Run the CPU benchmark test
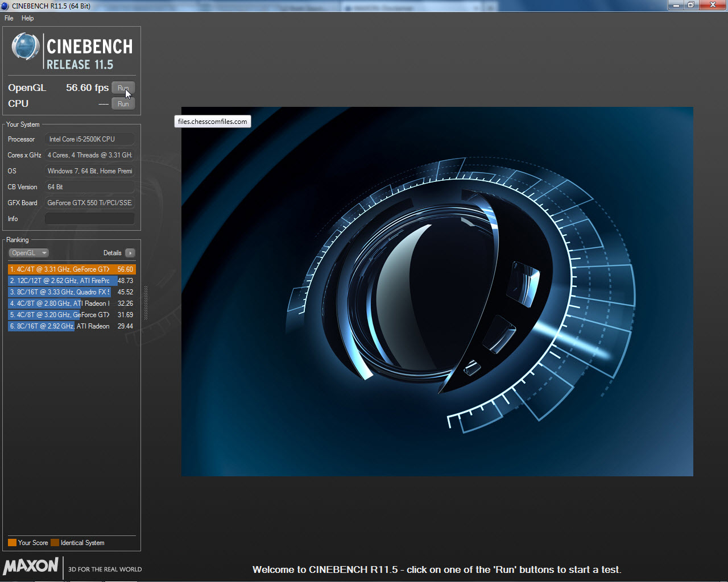Viewport: 728px width, 582px height. 123,104
